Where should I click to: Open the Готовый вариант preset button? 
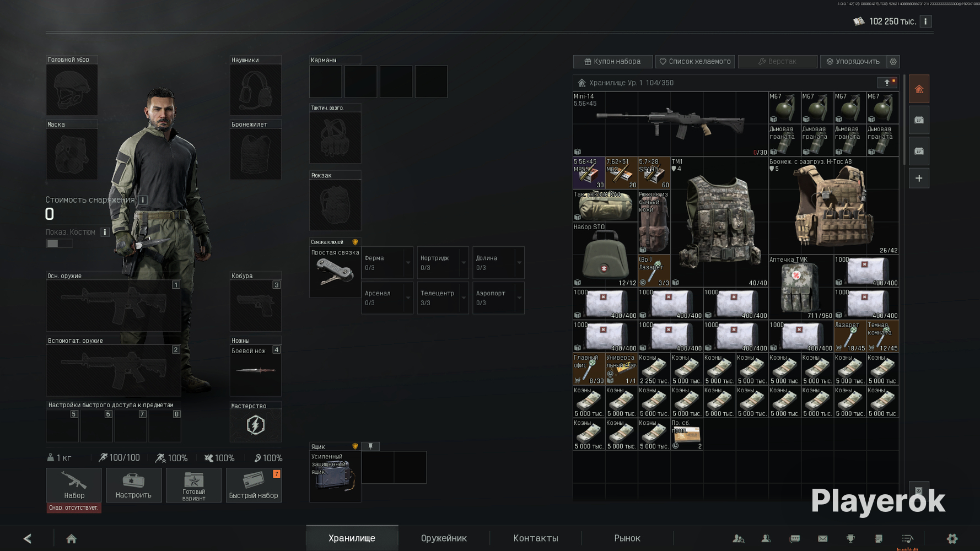pos(193,485)
